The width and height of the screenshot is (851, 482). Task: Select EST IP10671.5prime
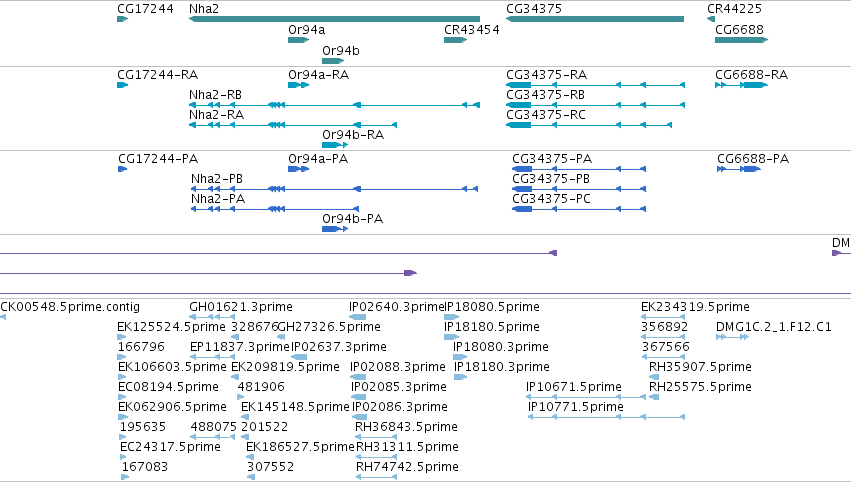574,388
